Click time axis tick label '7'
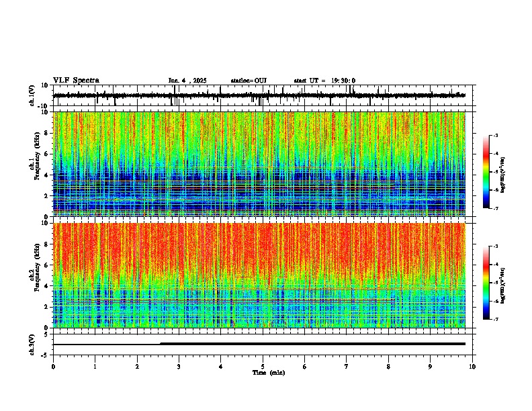This screenshot has height=411, width=532. pyautogui.click(x=347, y=367)
